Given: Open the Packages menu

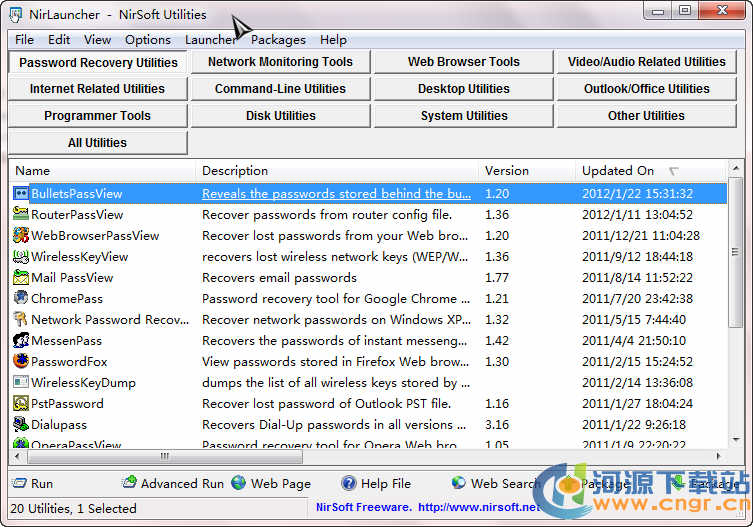Looking at the screenshot, I should tap(278, 40).
